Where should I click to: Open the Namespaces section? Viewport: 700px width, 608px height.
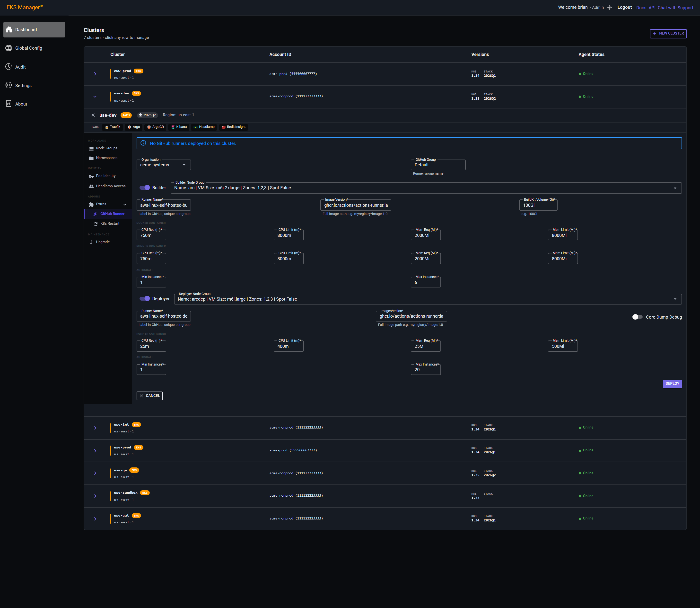click(x=108, y=158)
